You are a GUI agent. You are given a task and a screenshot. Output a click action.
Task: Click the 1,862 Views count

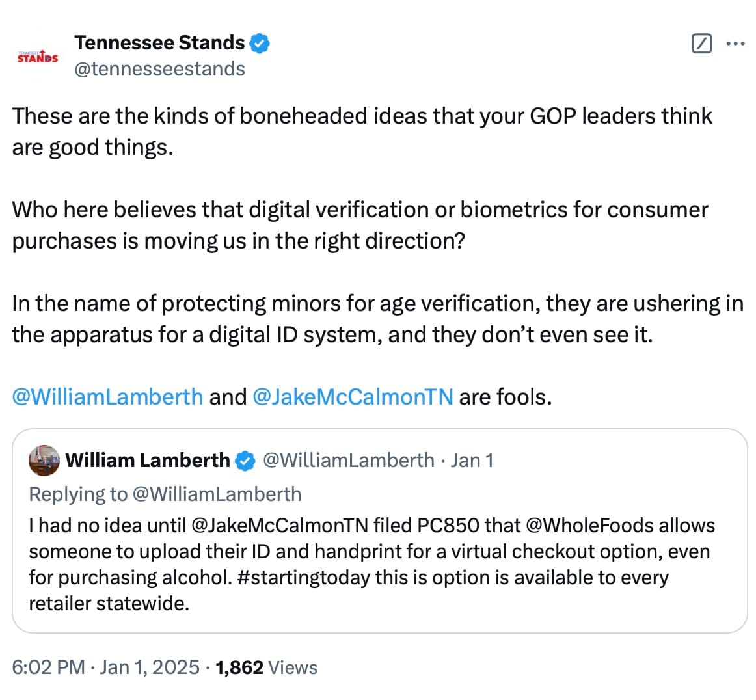267,667
